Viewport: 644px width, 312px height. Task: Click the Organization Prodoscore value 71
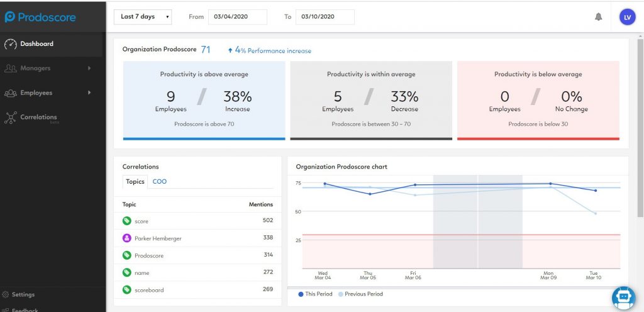[x=206, y=50]
